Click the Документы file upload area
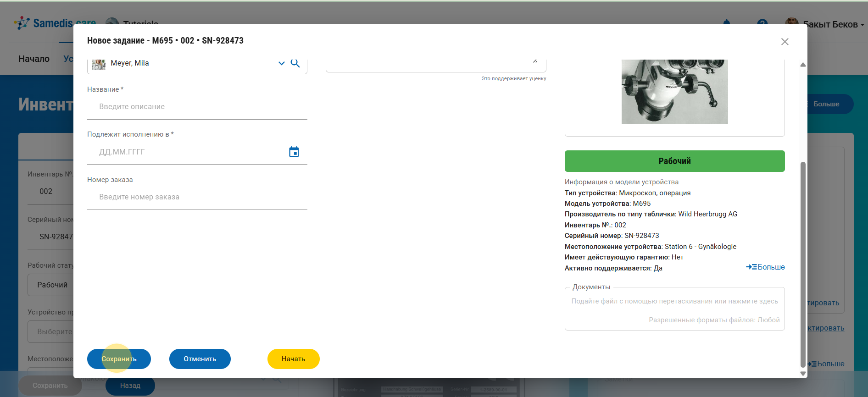Screen dimensions: 868x397 (674, 309)
